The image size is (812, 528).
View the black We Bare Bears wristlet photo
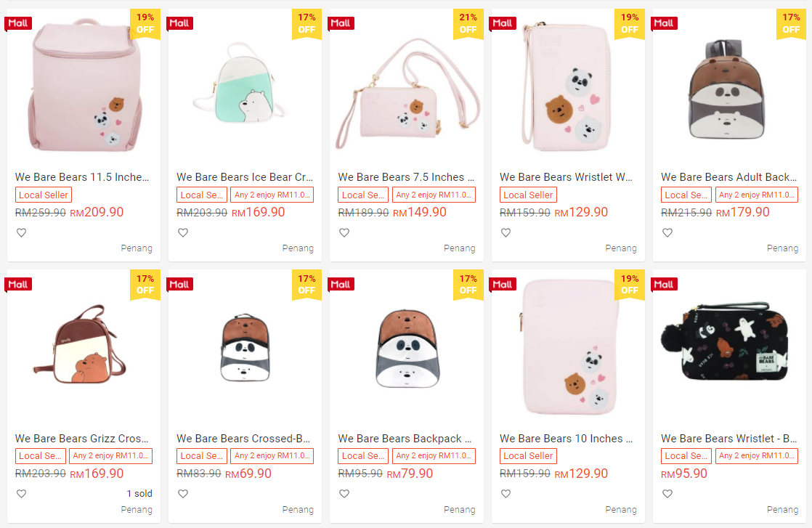728,349
